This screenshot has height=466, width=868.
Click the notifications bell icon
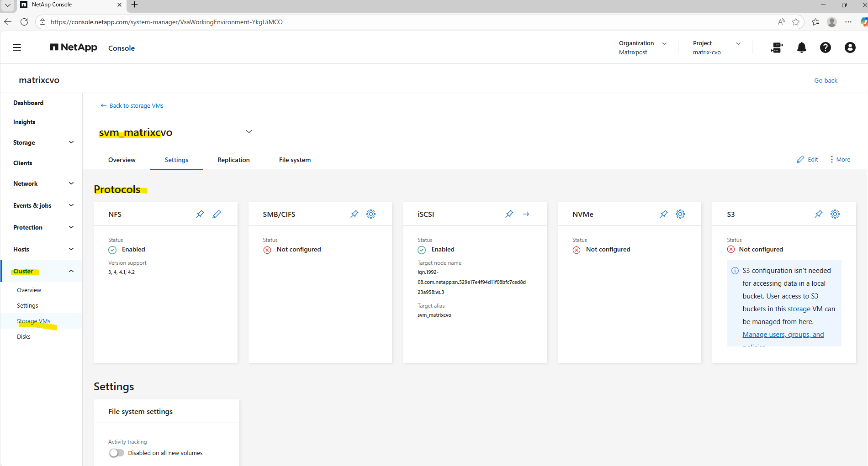pyautogui.click(x=801, y=47)
